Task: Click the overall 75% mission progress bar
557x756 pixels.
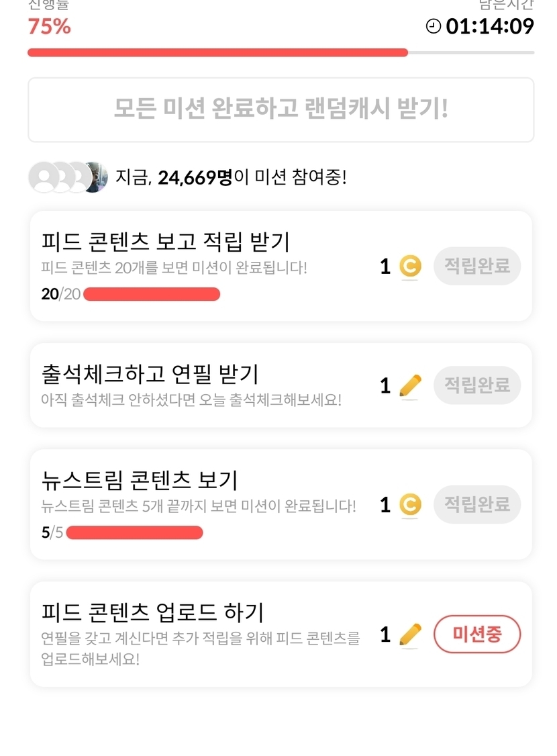Action: (281, 52)
